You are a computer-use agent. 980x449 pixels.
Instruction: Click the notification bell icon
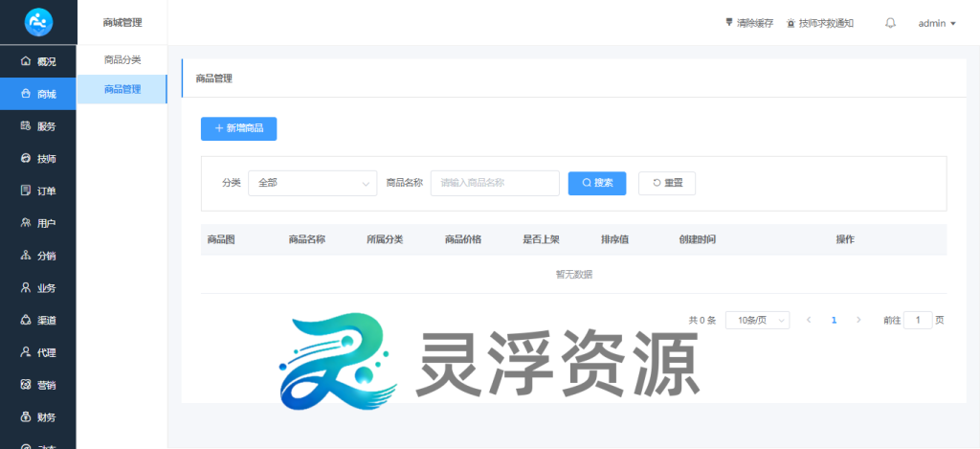[891, 23]
